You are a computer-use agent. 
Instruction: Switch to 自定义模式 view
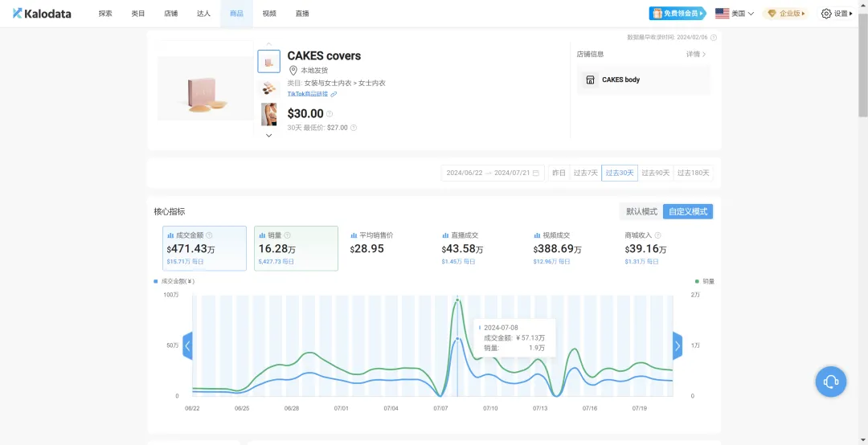(688, 211)
